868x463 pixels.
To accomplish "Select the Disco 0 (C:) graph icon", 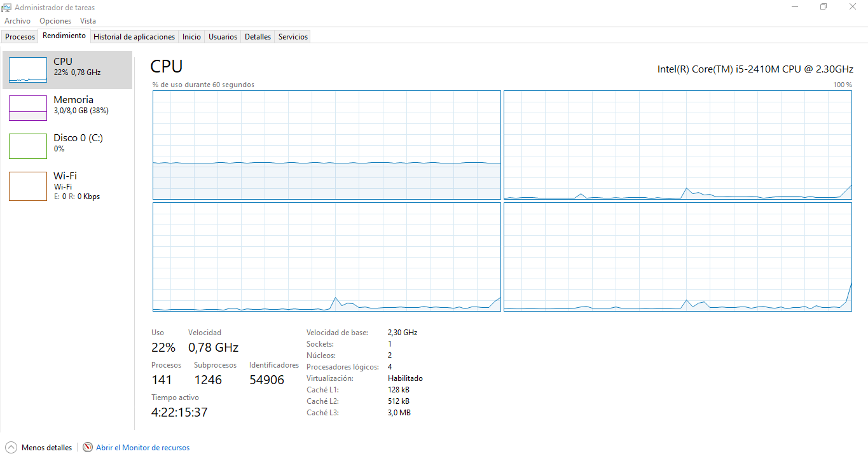I will pyautogui.click(x=28, y=146).
